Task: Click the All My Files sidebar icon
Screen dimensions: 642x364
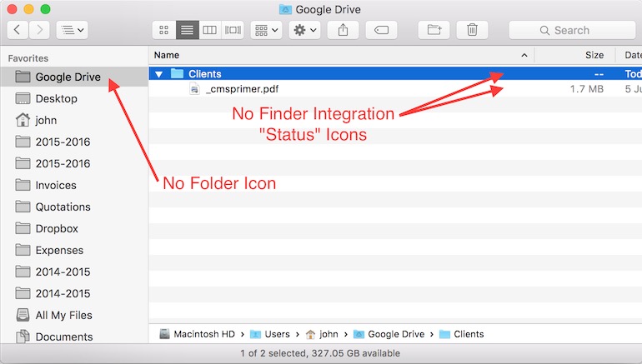Action: click(x=23, y=315)
